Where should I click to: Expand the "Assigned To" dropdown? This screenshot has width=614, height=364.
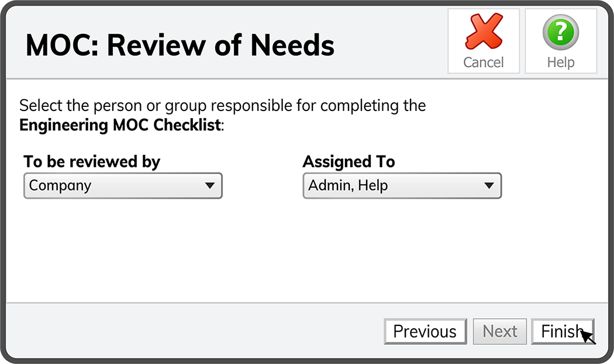tap(402, 186)
